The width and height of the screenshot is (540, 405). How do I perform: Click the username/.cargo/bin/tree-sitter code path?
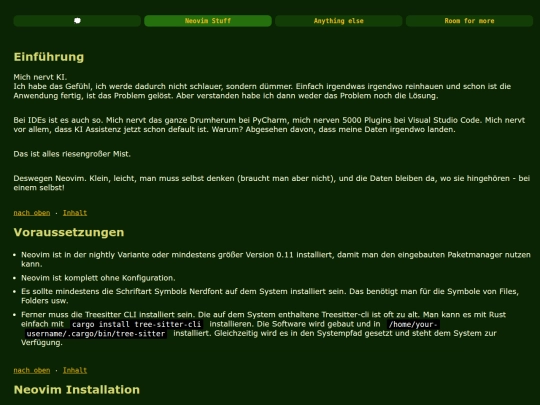click(96, 333)
